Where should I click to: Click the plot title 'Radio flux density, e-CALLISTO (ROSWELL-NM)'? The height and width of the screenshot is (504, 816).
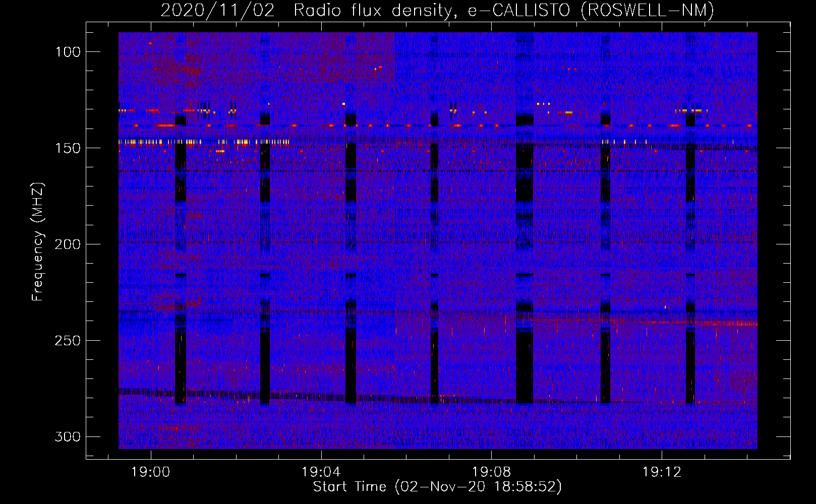[504, 10]
